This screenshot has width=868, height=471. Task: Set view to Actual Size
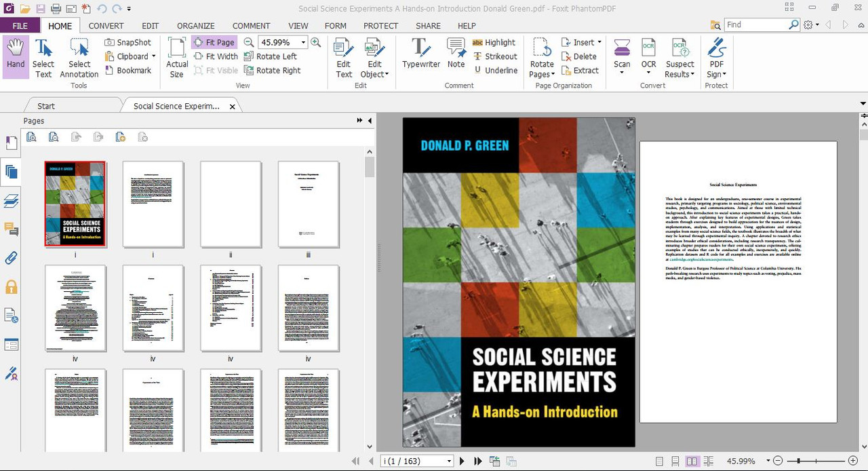coord(177,57)
